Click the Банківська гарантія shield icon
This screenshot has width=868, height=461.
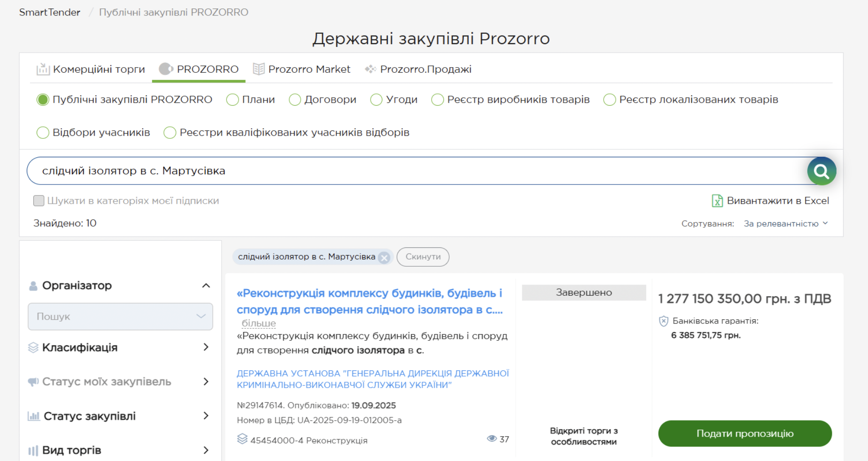[664, 321]
